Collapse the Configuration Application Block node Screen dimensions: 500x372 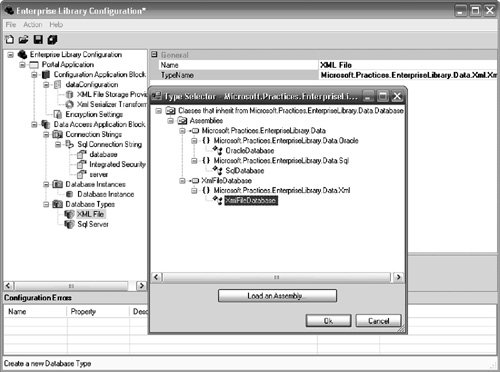pos(34,75)
